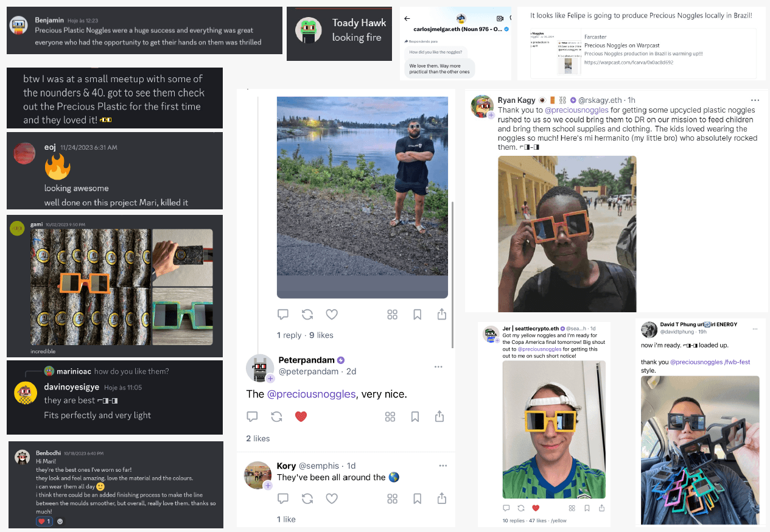Click back arrow in carlosjmelgar.eth chat

click(407, 19)
